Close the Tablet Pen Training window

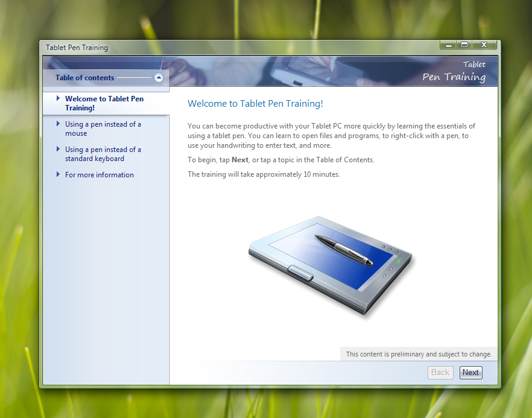click(484, 45)
